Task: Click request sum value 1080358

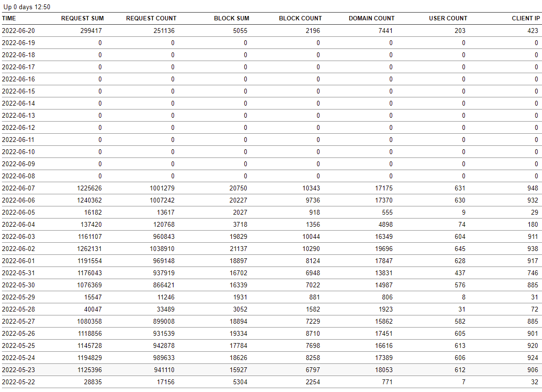Action: click(x=89, y=321)
